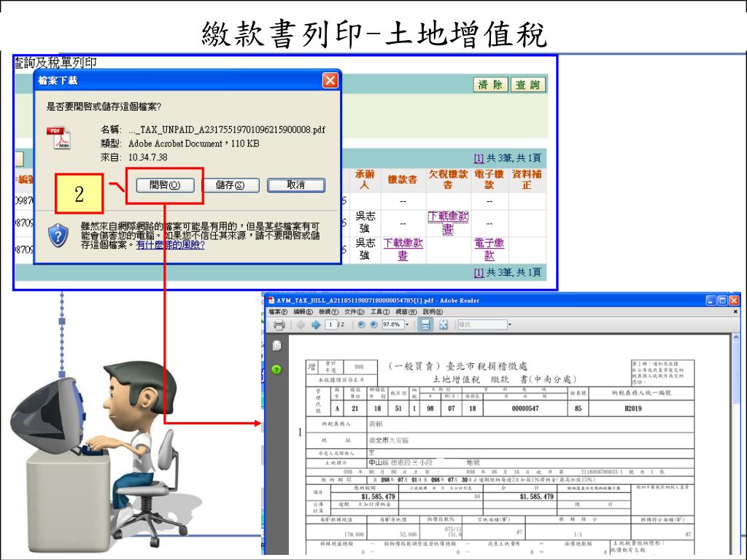Screen dimensions: 747x560
Task: Click the zoom field showing 97.8%
Action: (x=392, y=324)
